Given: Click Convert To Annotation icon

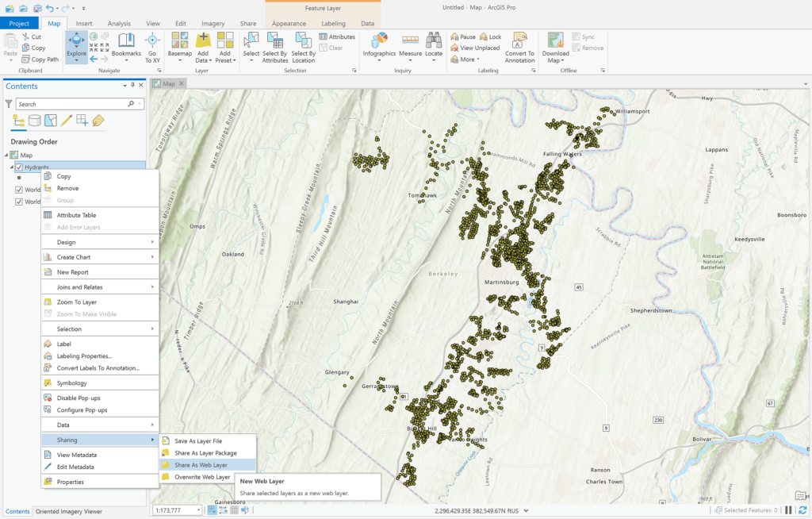Looking at the screenshot, I should tap(520, 40).
